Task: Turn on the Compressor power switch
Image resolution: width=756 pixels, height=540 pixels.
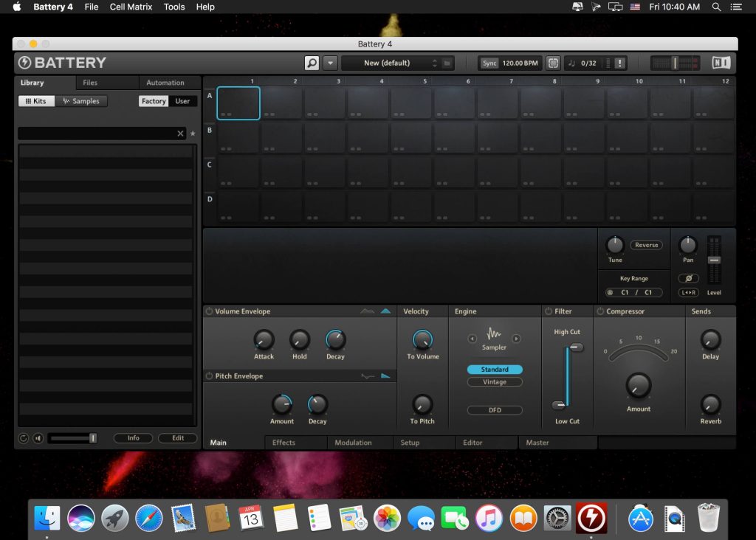Action: pyautogui.click(x=602, y=311)
